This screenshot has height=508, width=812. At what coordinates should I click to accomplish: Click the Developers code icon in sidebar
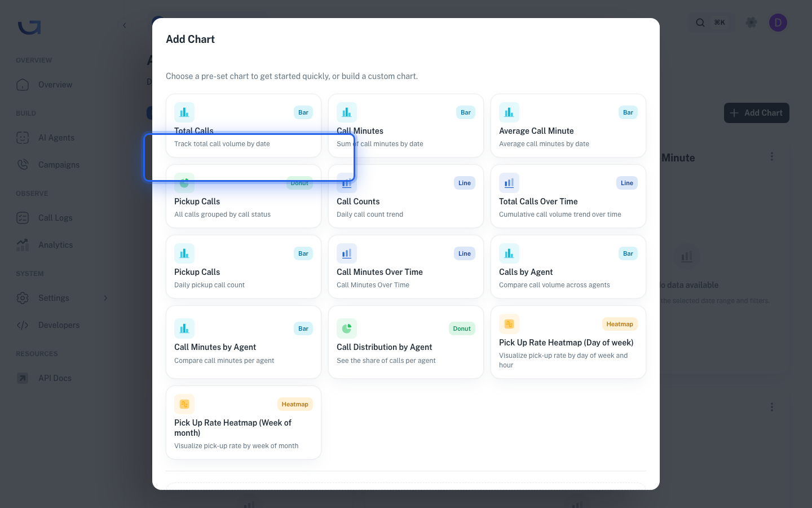(23, 325)
